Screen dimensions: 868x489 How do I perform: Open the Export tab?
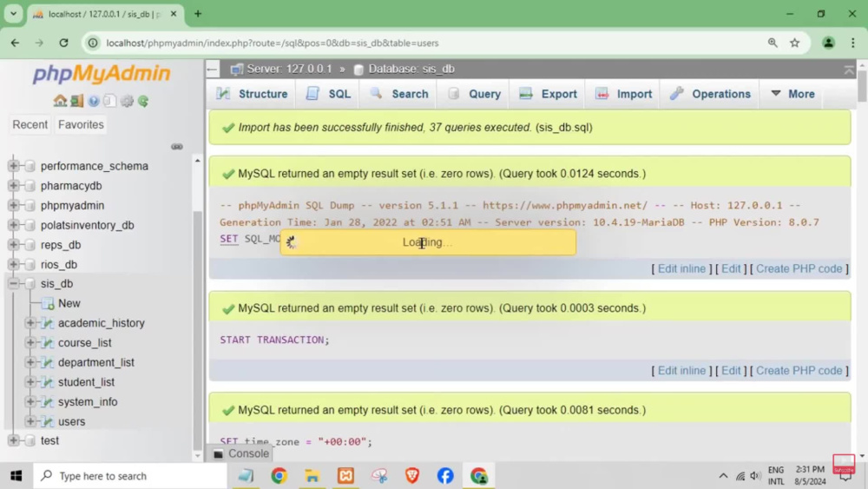(548, 94)
